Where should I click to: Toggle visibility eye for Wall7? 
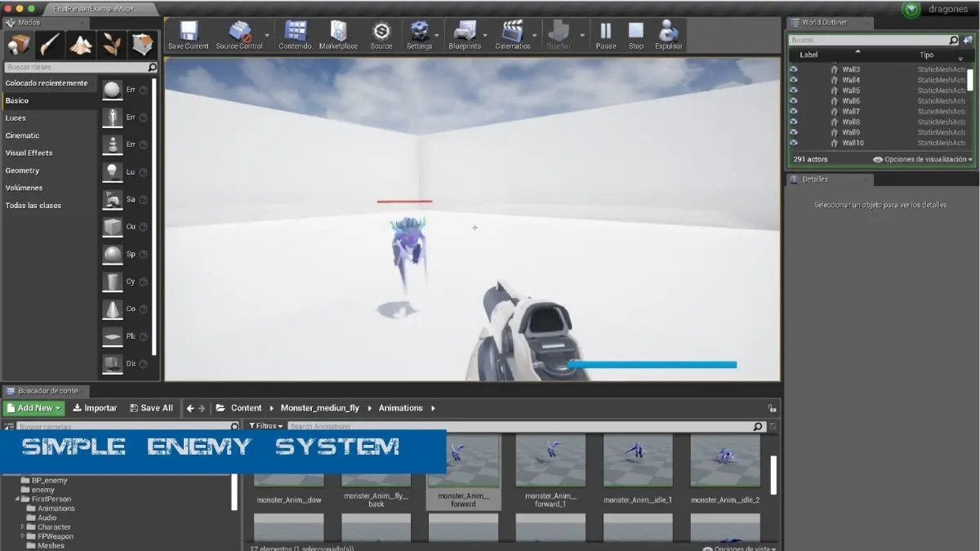pos(793,112)
